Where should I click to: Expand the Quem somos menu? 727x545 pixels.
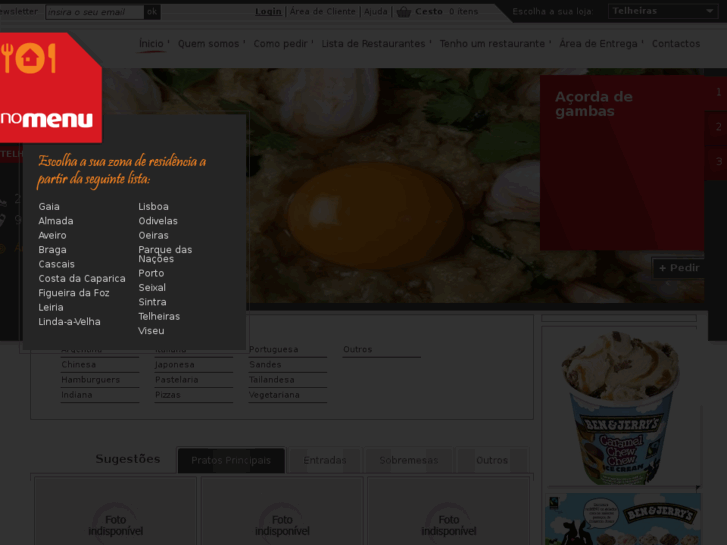[x=210, y=44]
